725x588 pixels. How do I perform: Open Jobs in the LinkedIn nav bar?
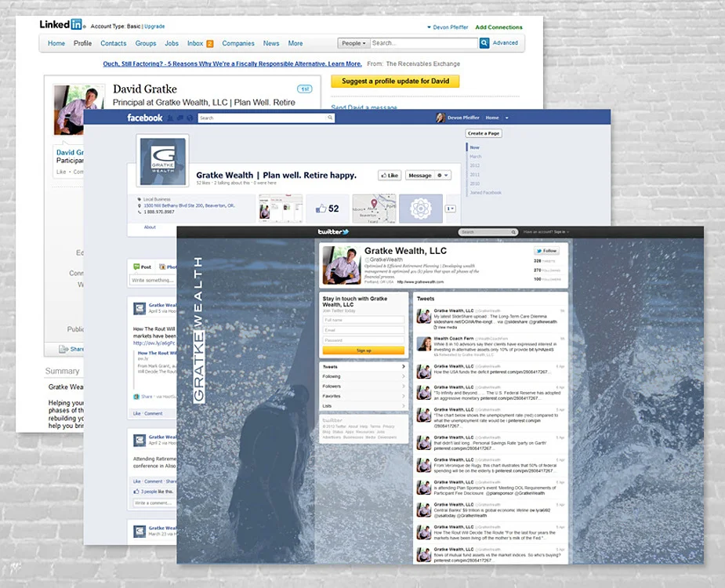coord(172,43)
